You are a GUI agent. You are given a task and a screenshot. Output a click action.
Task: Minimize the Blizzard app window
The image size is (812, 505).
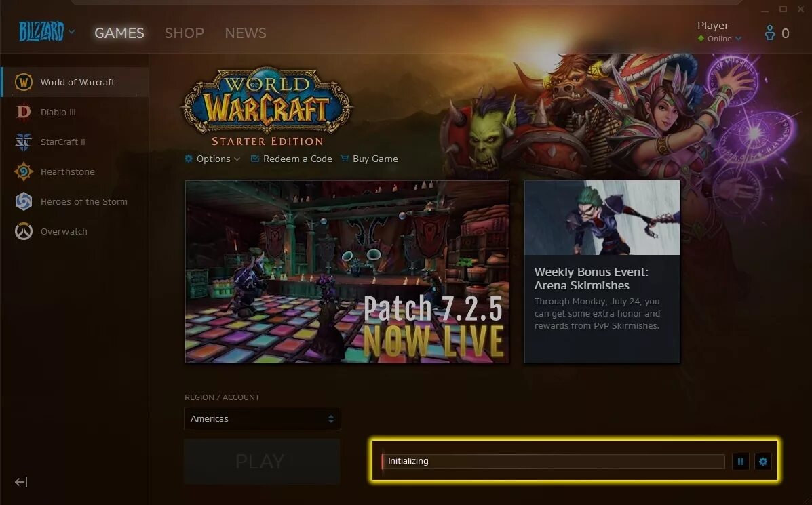[765, 9]
